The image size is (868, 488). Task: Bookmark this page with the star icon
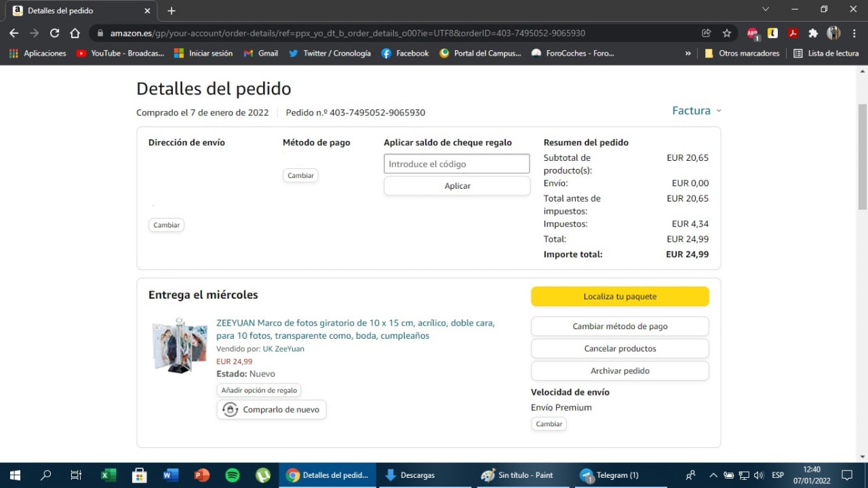[x=727, y=33]
